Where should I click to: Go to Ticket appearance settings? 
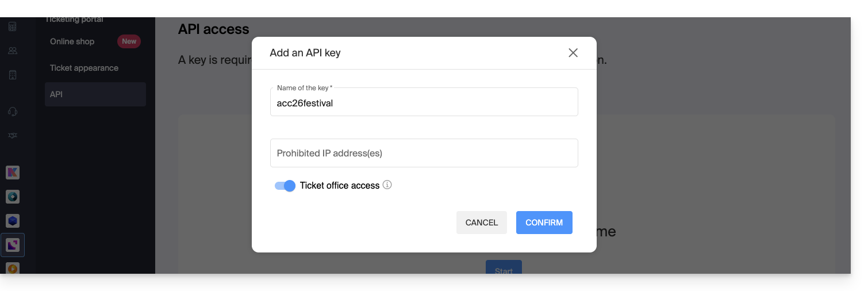pyautogui.click(x=84, y=68)
